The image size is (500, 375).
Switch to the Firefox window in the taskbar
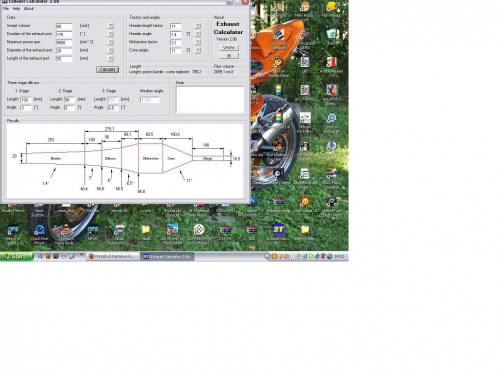[x=113, y=256]
